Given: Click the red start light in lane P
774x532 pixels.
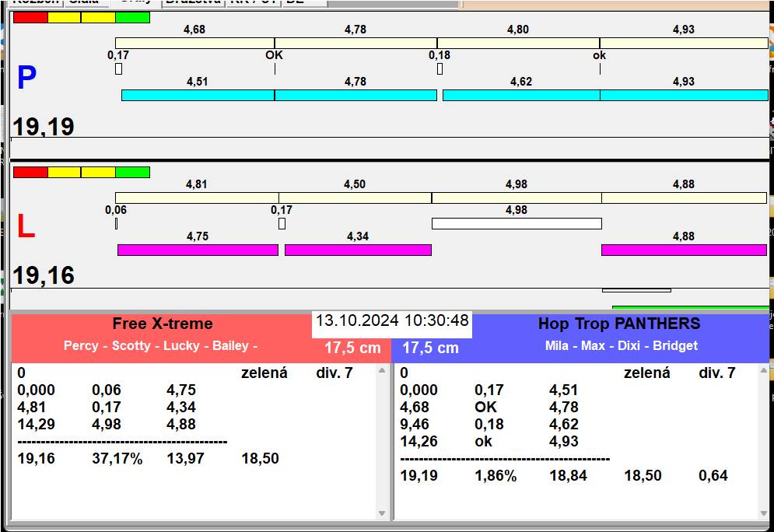Looking at the screenshot, I should (x=30, y=18).
